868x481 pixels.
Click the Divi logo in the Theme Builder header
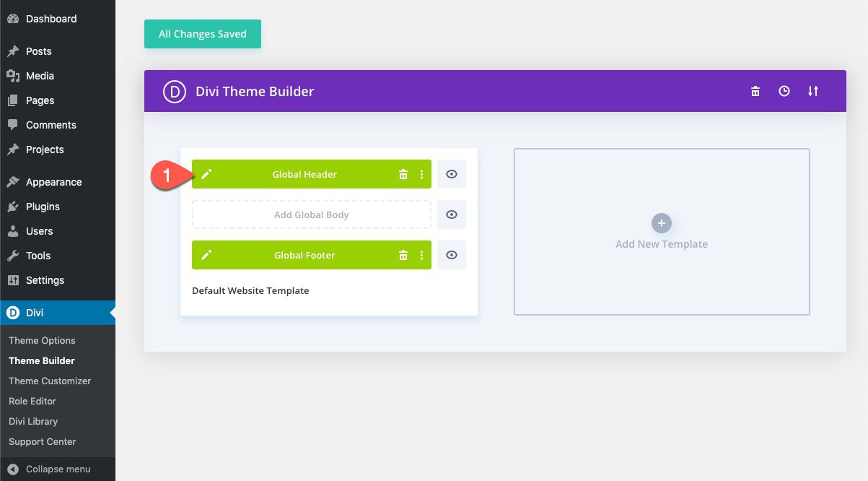tap(173, 91)
